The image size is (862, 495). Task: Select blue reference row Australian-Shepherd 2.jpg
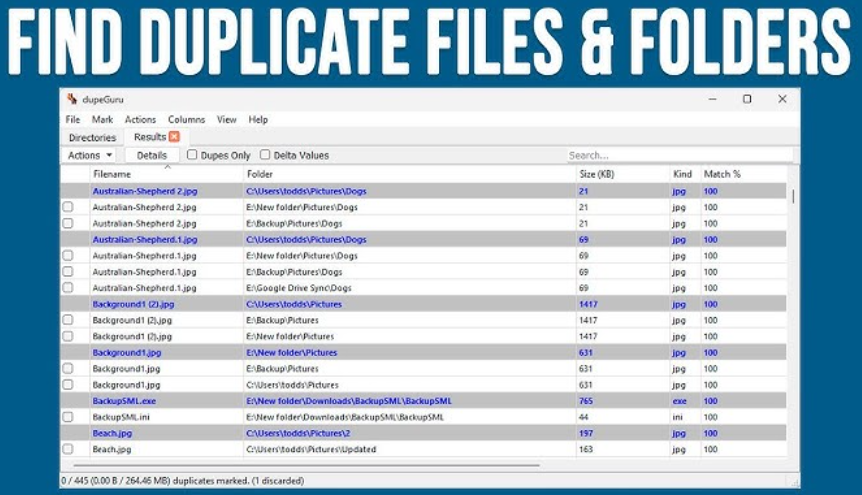[423, 191]
